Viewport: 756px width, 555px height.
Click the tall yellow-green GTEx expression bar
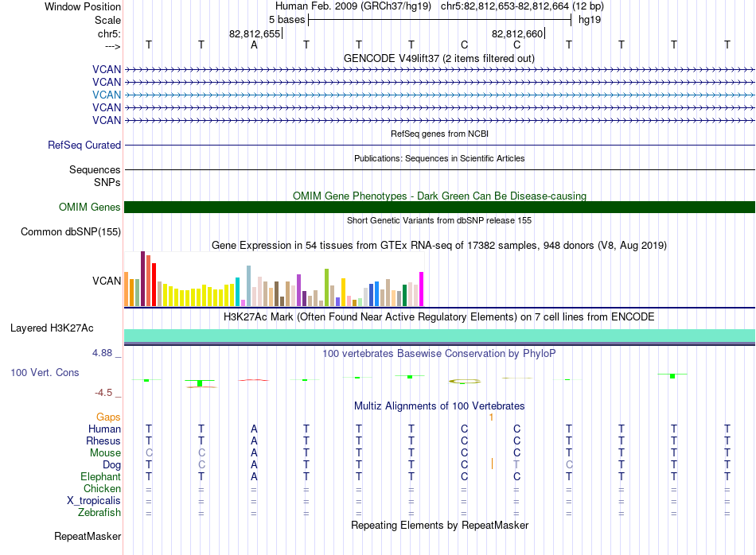tap(326, 288)
